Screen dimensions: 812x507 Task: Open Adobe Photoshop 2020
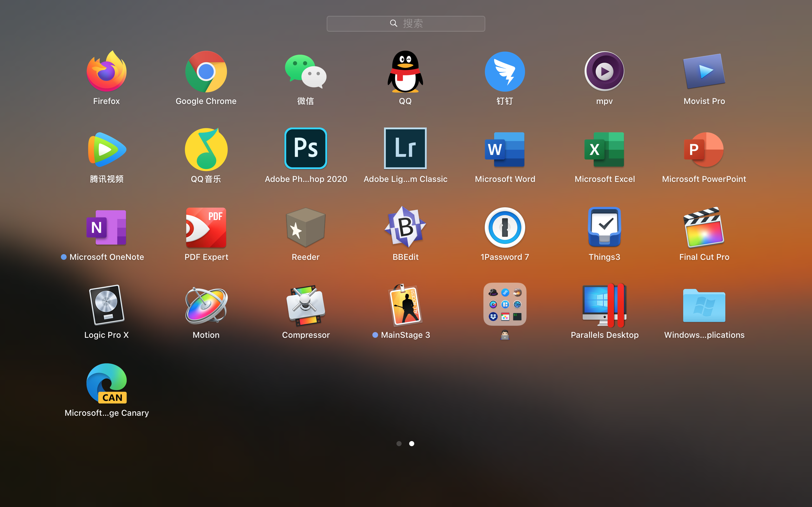(305, 149)
